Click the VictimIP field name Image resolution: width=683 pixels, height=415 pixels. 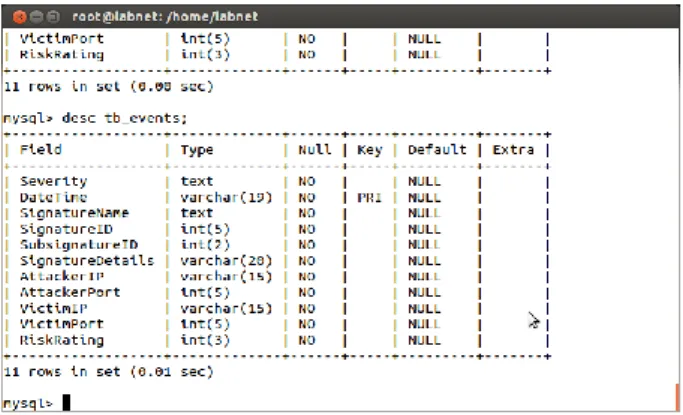pyautogui.click(x=53, y=308)
